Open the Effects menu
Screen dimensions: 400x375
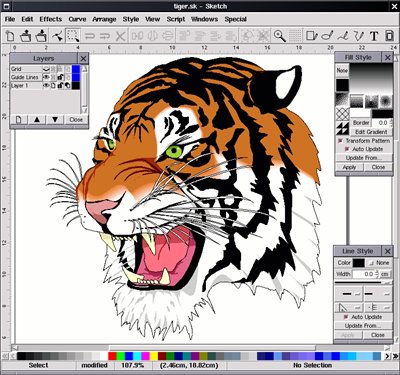point(51,19)
